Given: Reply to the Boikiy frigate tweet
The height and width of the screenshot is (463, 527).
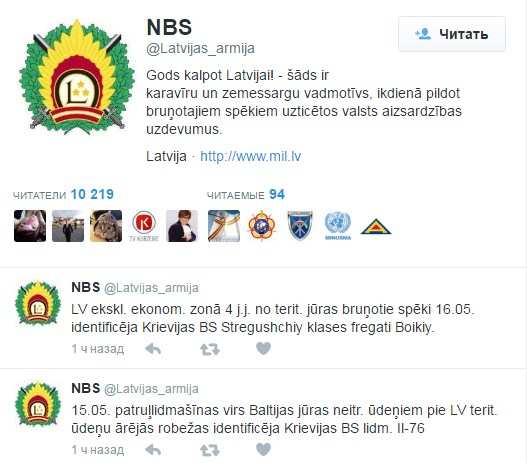Looking at the screenshot, I should (153, 349).
